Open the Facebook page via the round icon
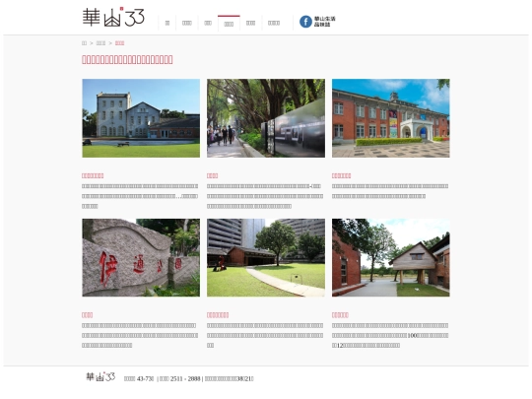The height and width of the screenshot is (399, 532). pyautogui.click(x=305, y=22)
